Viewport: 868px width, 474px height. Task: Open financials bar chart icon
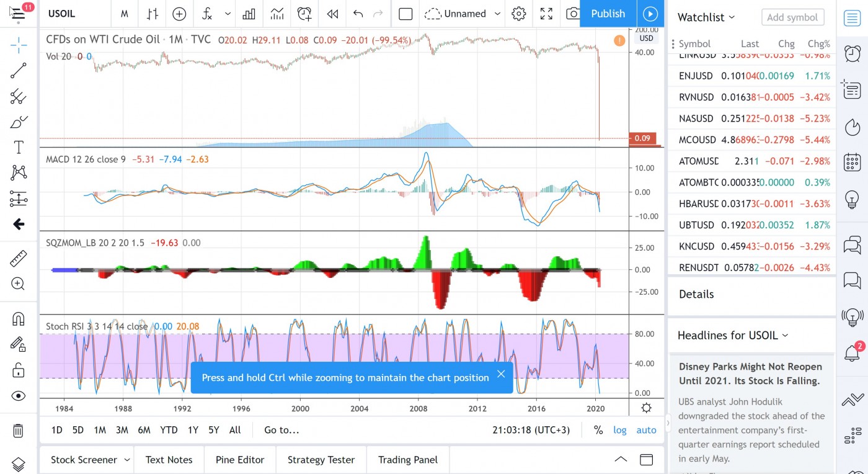249,14
